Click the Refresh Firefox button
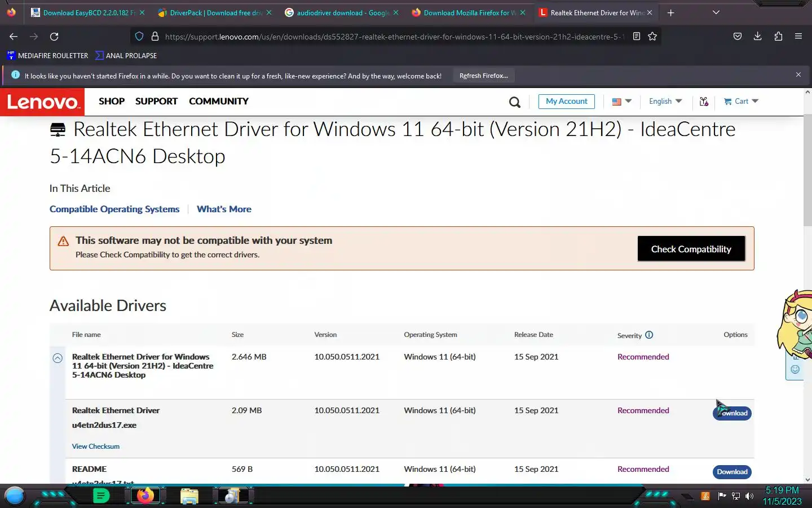Screen dimensions: 812x508 pos(483,76)
